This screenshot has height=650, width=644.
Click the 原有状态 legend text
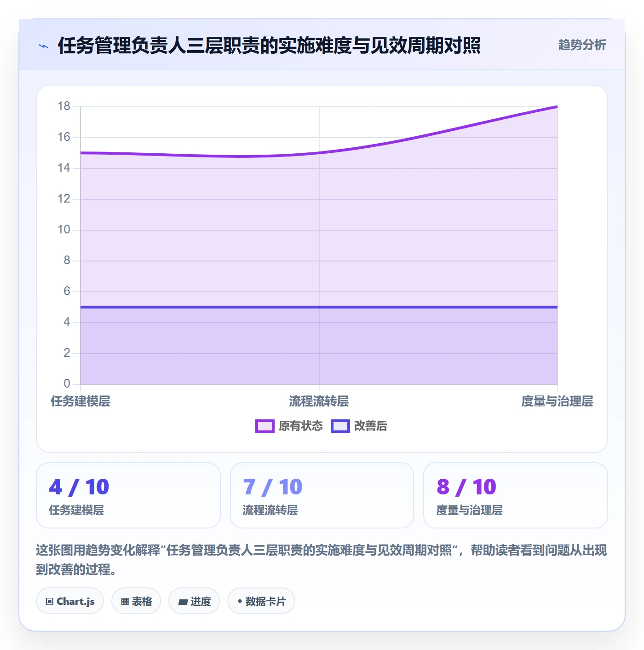pos(301,426)
